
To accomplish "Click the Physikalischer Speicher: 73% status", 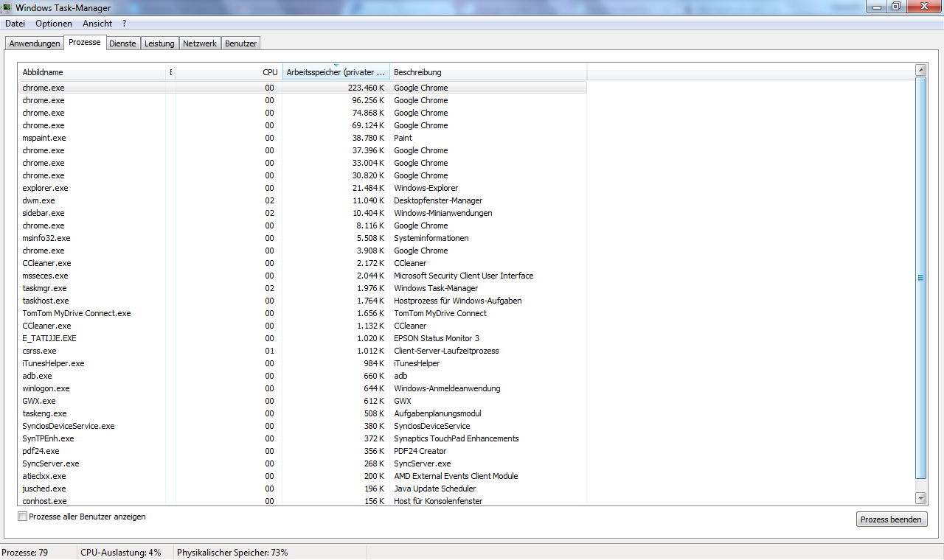I will click(232, 552).
